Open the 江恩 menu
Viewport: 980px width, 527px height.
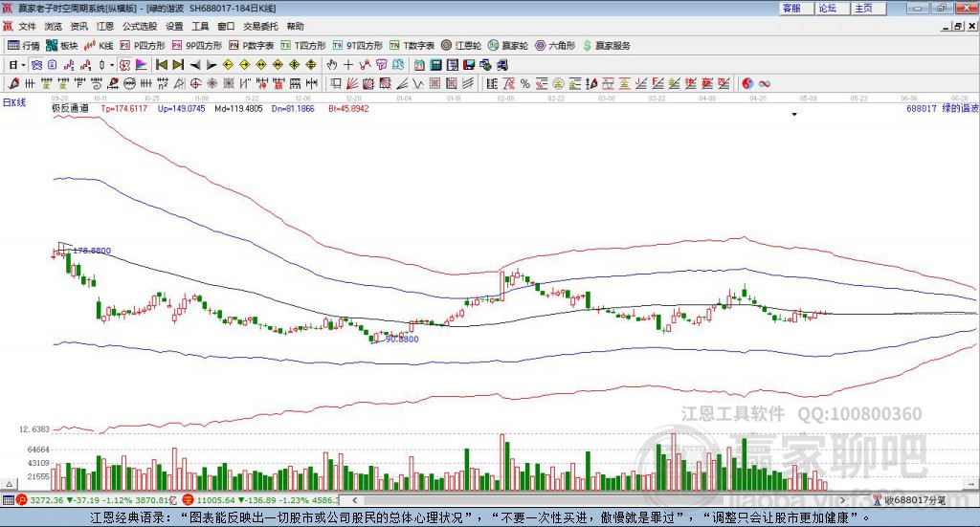(105, 26)
